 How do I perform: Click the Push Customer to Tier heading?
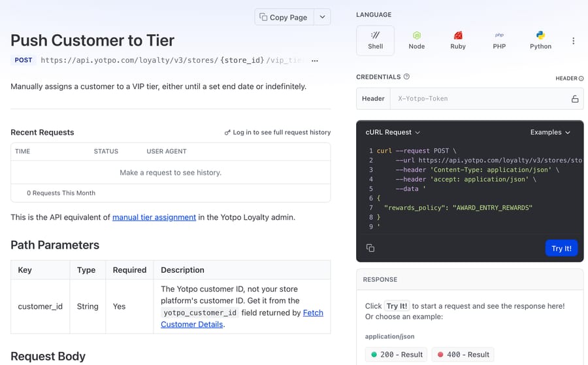click(x=92, y=40)
